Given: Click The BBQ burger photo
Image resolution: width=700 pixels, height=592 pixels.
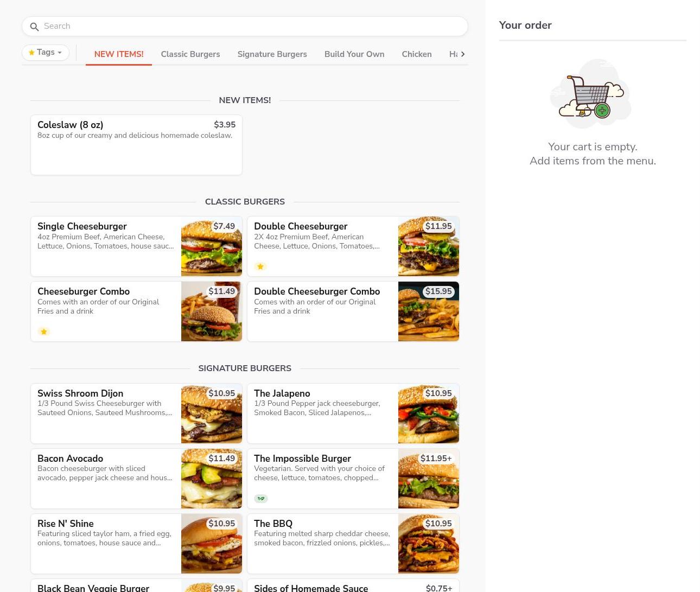Looking at the screenshot, I should pyautogui.click(x=429, y=544).
